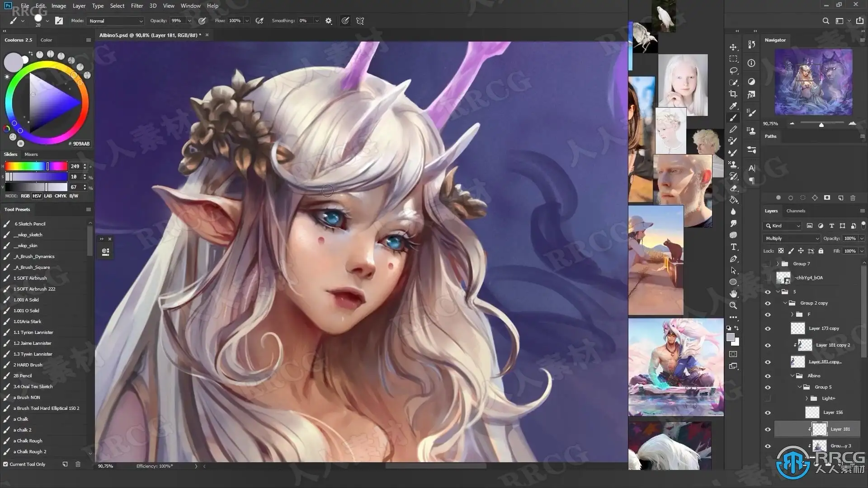The width and height of the screenshot is (868, 488).
Task: Select the Type tool
Action: click(733, 247)
